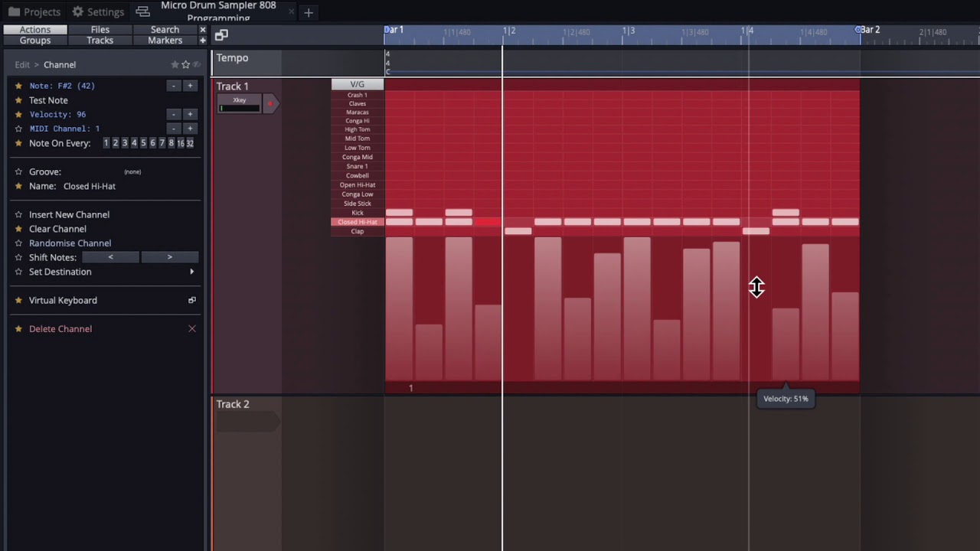Set Note On Every to 32
This screenshot has height=551, width=980.
(190, 143)
